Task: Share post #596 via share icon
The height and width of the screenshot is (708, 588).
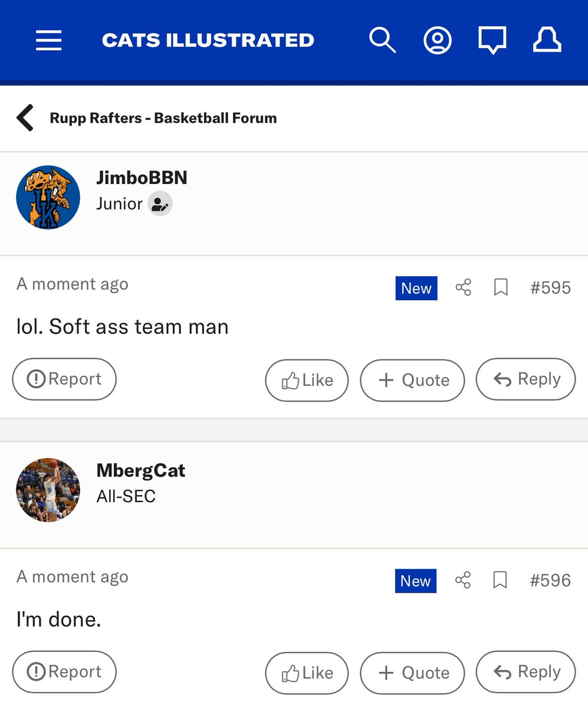Action: (464, 581)
